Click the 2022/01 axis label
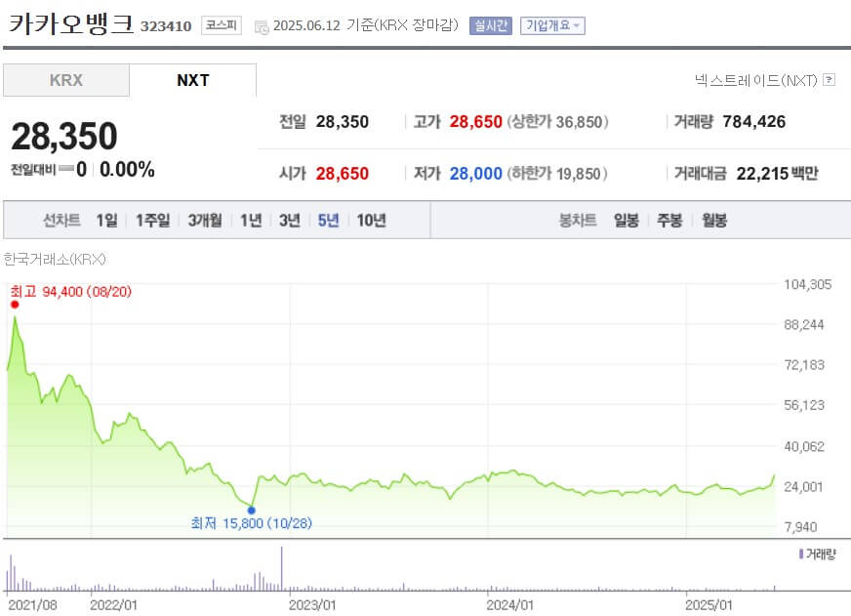 113,605
